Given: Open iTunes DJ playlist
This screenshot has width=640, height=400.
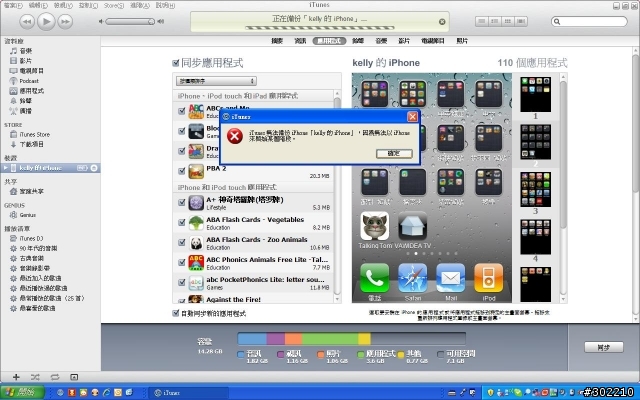Looking at the screenshot, I should click(31, 238).
